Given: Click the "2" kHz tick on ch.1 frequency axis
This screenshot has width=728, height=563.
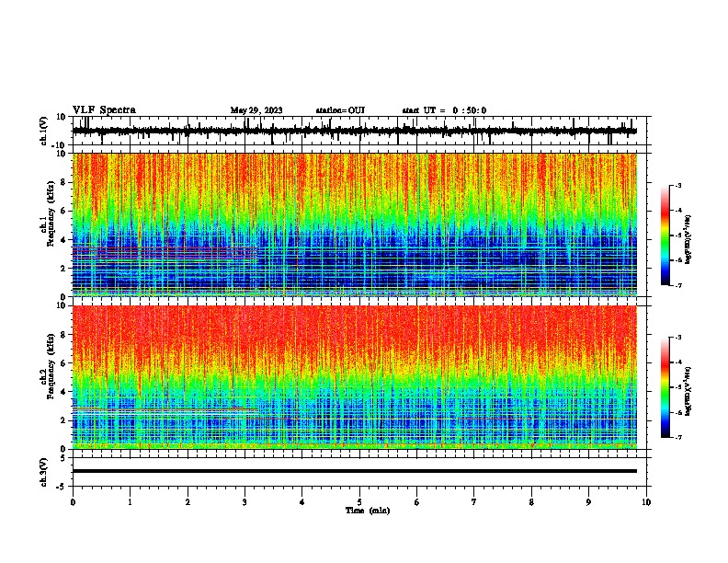Looking at the screenshot, I should point(63,268).
